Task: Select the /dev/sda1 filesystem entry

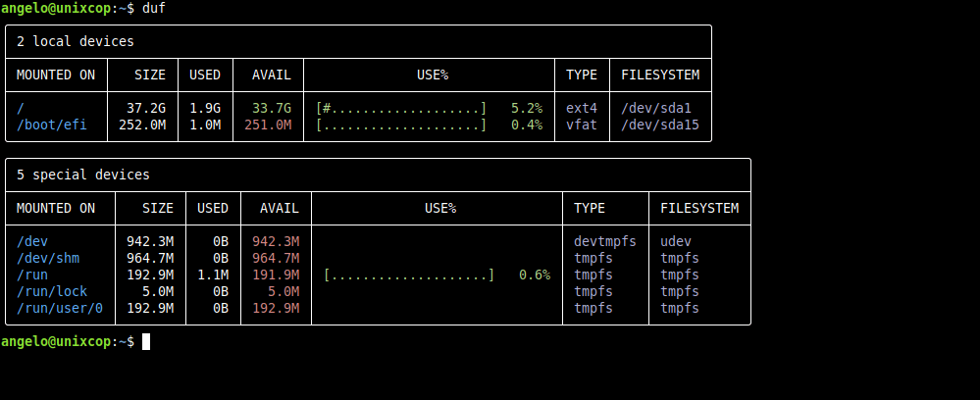Action: tap(656, 108)
